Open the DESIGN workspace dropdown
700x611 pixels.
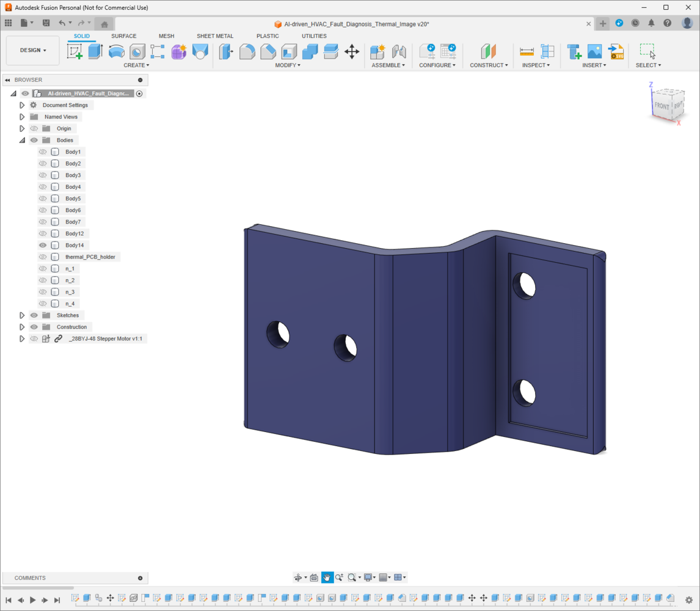click(x=33, y=51)
